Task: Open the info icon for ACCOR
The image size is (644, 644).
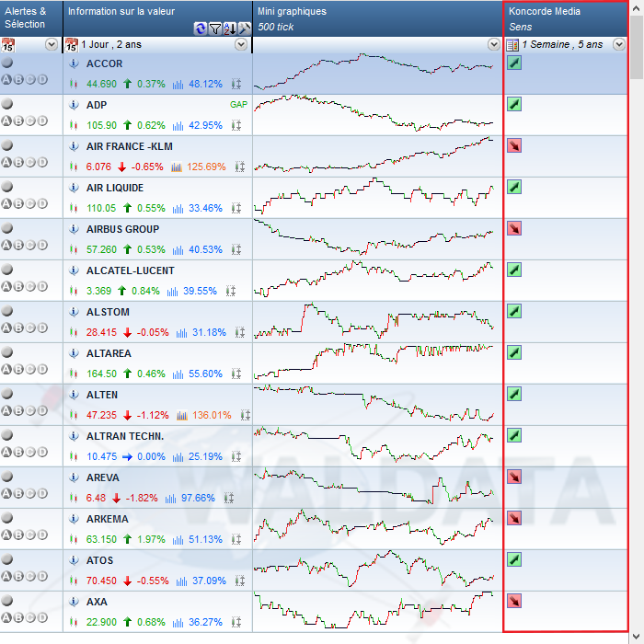Action: tap(74, 63)
